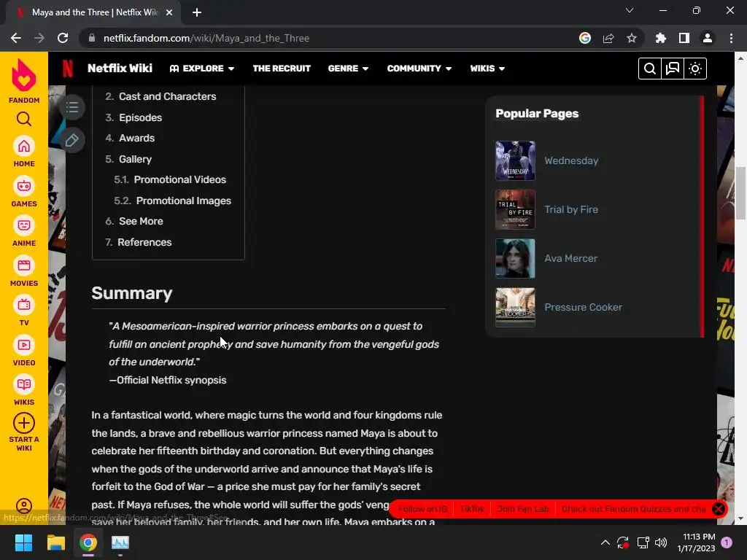This screenshot has width=747, height=560.
Task: Open the Fandom logo home link
Action: 24,81
